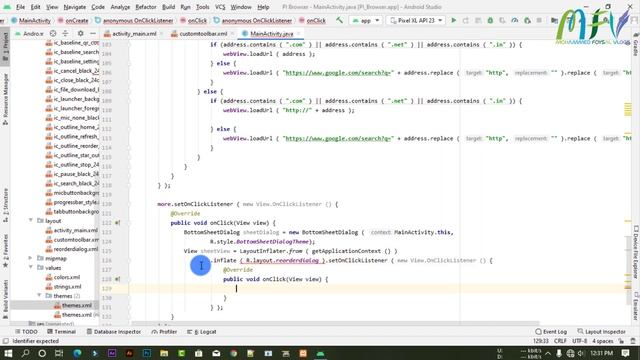The image size is (640, 360).
Task: Open the TODO tool window
Action: [26, 332]
